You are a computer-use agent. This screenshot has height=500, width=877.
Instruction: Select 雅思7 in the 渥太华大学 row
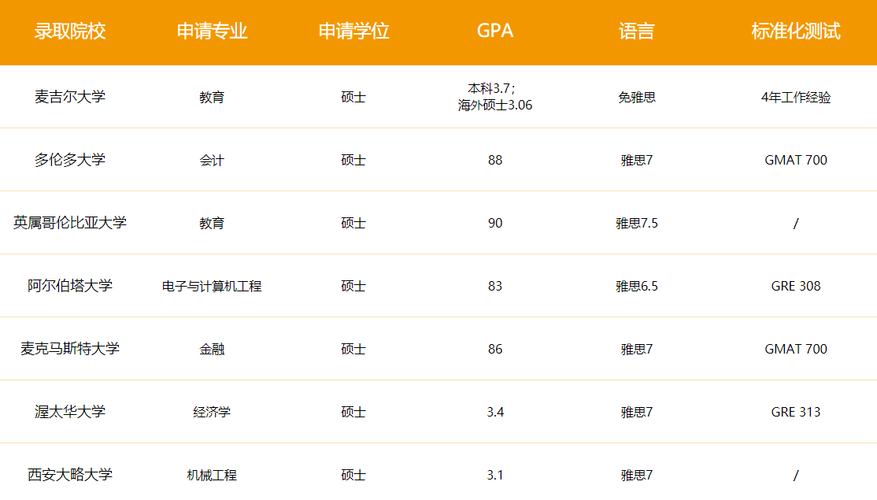pos(636,412)
